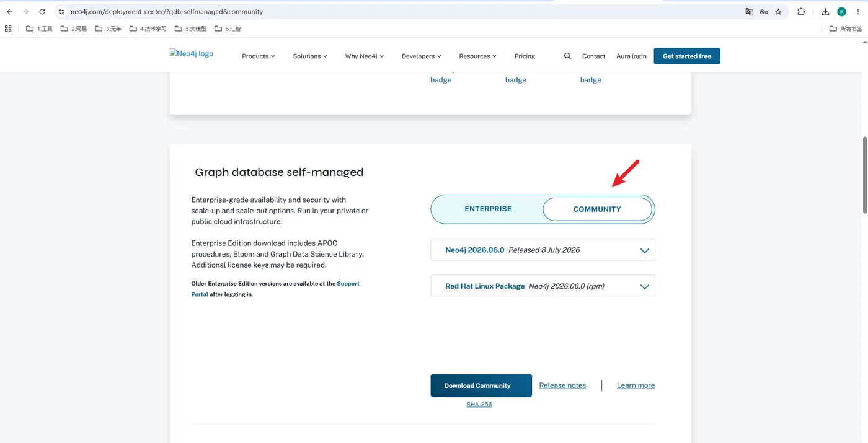Image resolution: width=868 pixels, height=443 pixels.
Task: Open the password key icon
Action: tap(764, 12)
